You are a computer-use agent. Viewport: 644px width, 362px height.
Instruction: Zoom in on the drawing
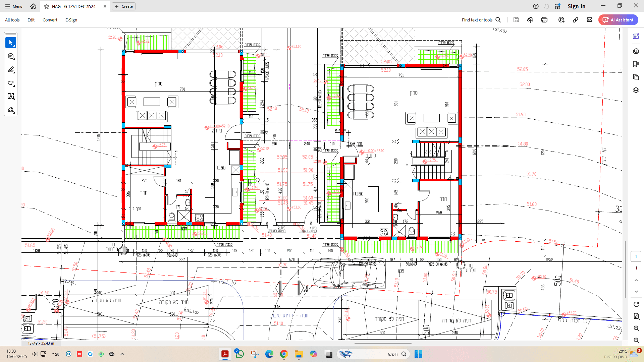coord(636,328)
